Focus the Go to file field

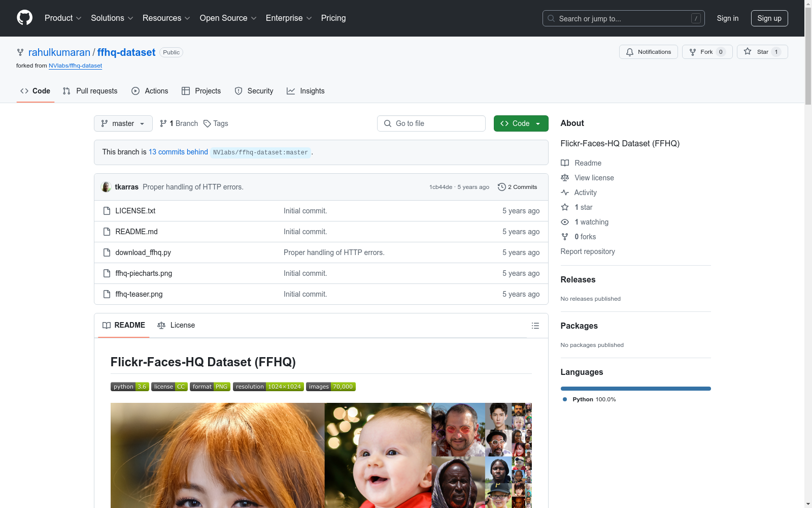coord(431,123)
